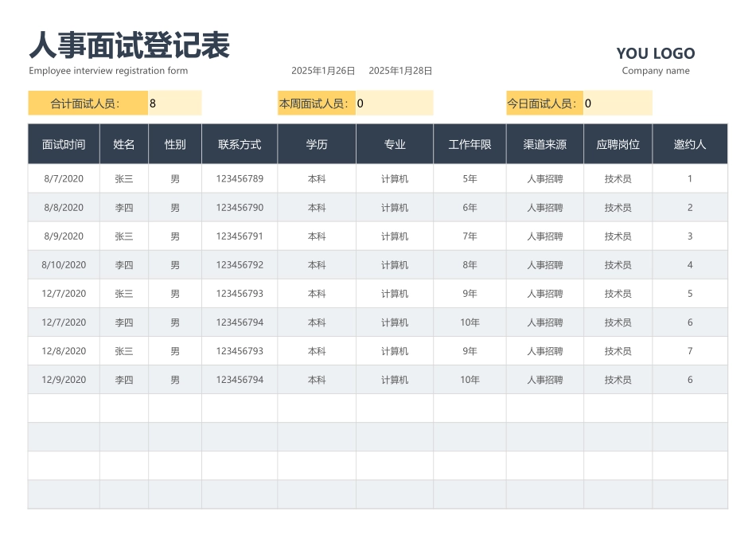756x535 pixels.
Task: Click the 联系方式 column header
Action: click(x=240, y=143)
